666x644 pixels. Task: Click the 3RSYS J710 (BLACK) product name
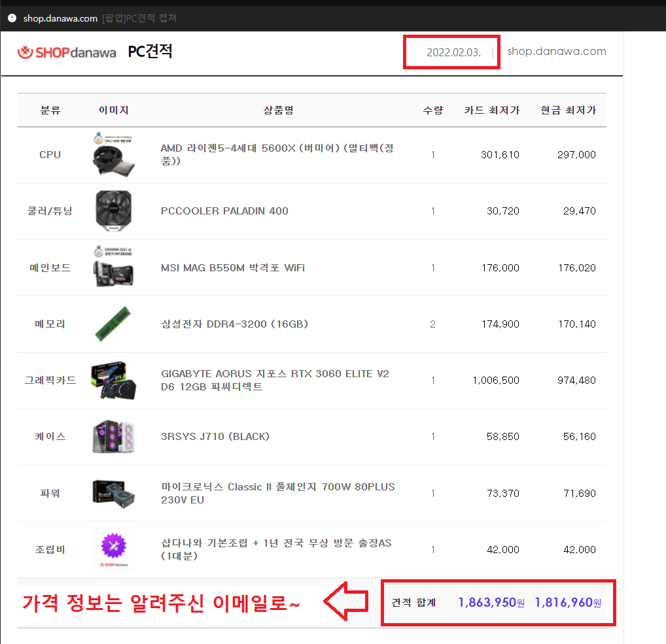point(215,436)
